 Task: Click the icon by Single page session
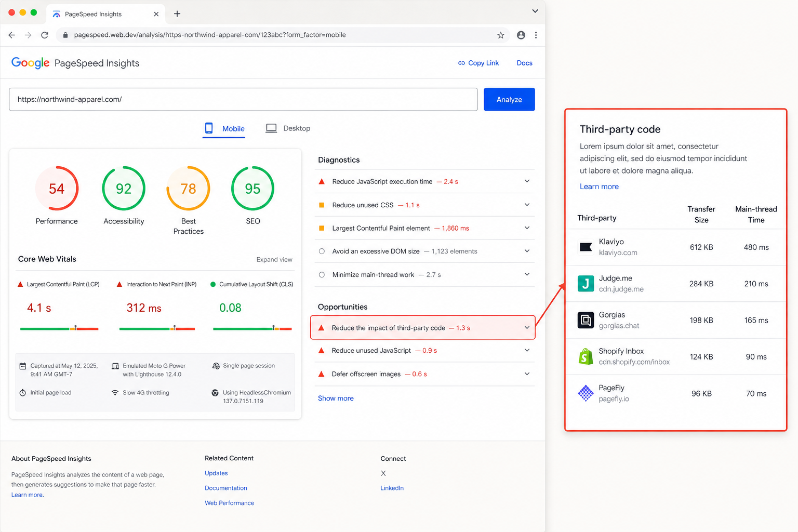(216, 366)
